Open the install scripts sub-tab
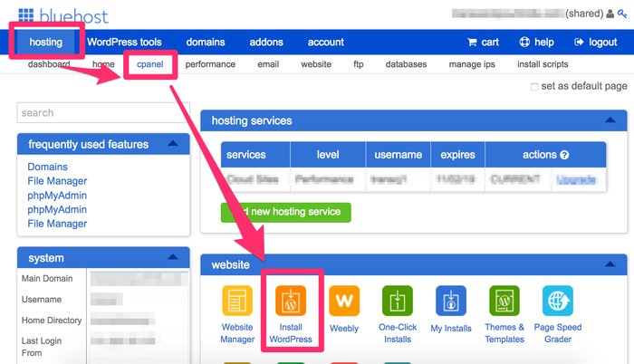The image size is (634, 364). [x=543, y=64]
